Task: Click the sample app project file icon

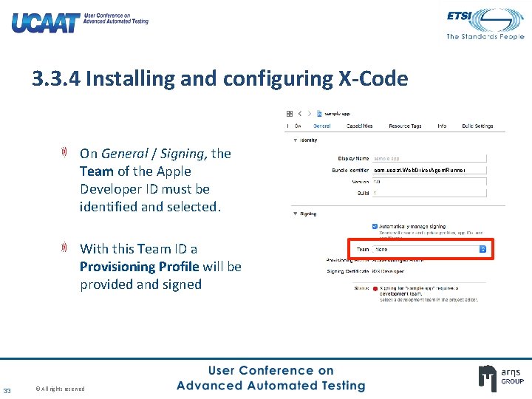Action: point(319,114)
